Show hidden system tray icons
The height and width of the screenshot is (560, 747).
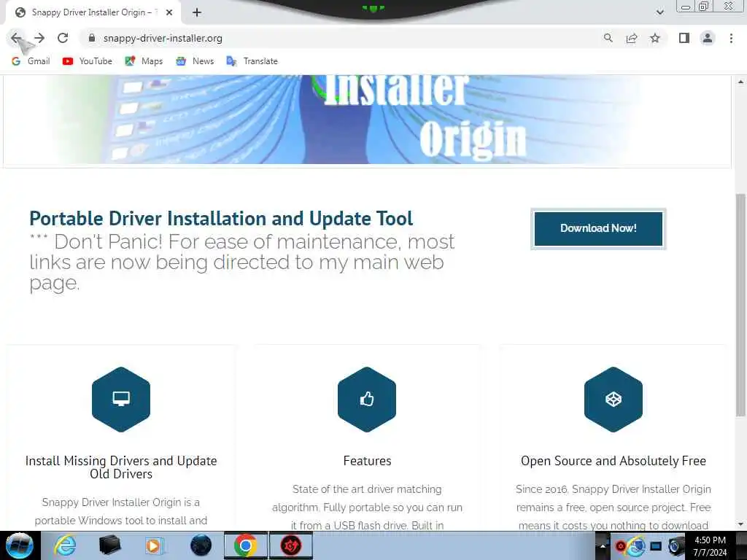click(x=603, y=546)
